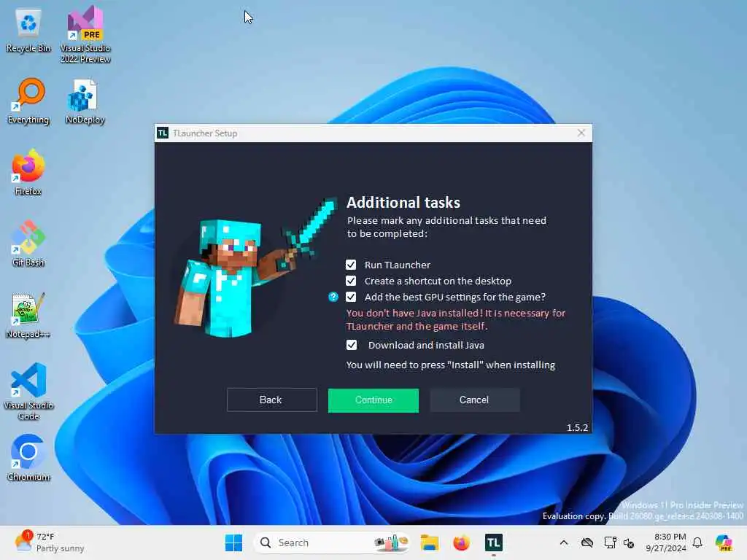This screenshot has width=747, height=560.
Task: Show hidden tray icons chevron
Action: (564, 542)
